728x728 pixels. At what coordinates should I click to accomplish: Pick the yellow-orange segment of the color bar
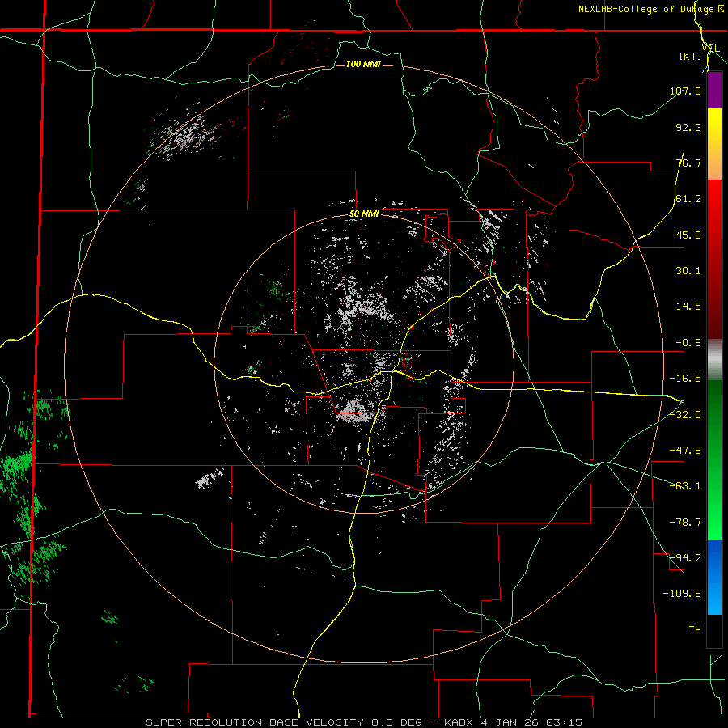pyautogui.click(x=714, y=144)
